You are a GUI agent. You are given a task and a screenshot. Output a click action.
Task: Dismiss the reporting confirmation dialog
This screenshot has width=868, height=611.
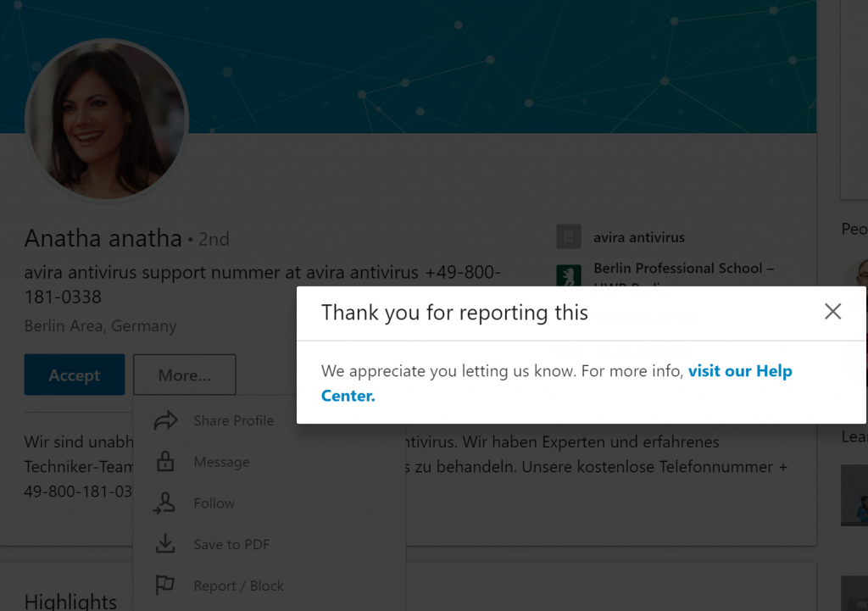(832, 312)
